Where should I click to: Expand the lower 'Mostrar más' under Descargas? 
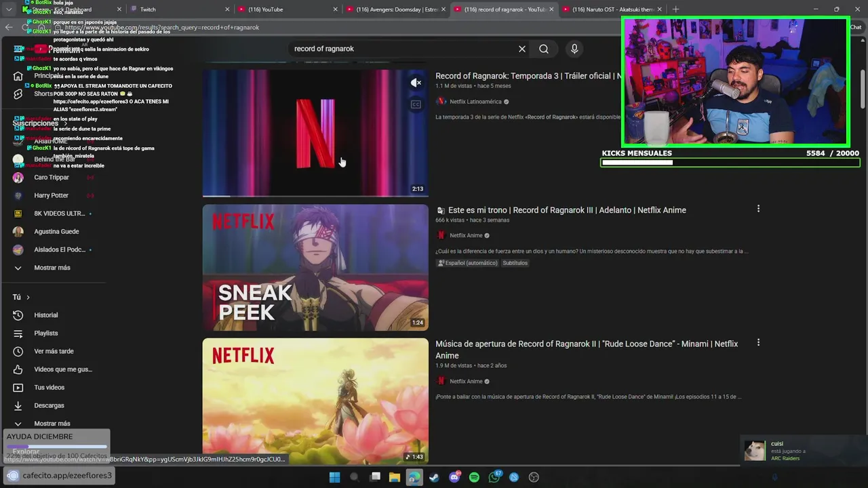[x=52, y=424]
